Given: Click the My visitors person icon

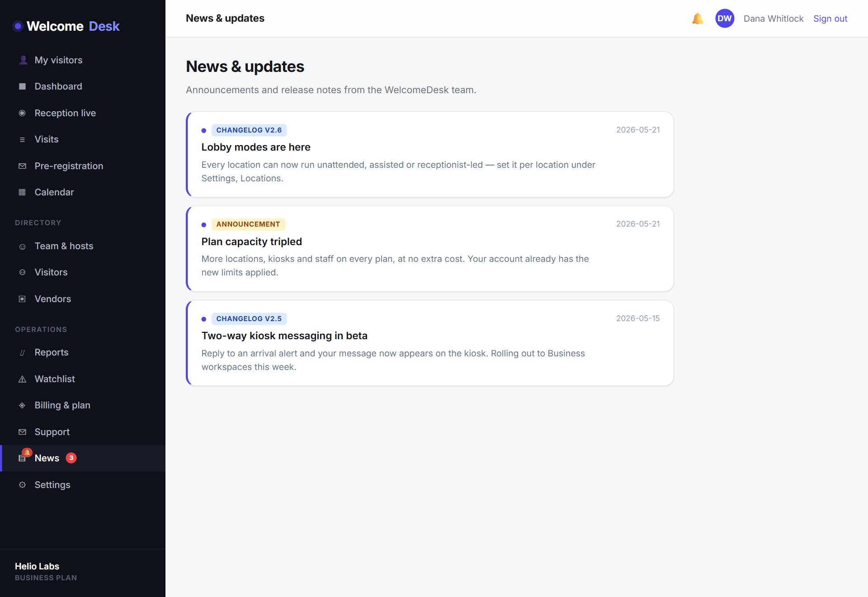Looking at the screenshot, I should [23, 60].
